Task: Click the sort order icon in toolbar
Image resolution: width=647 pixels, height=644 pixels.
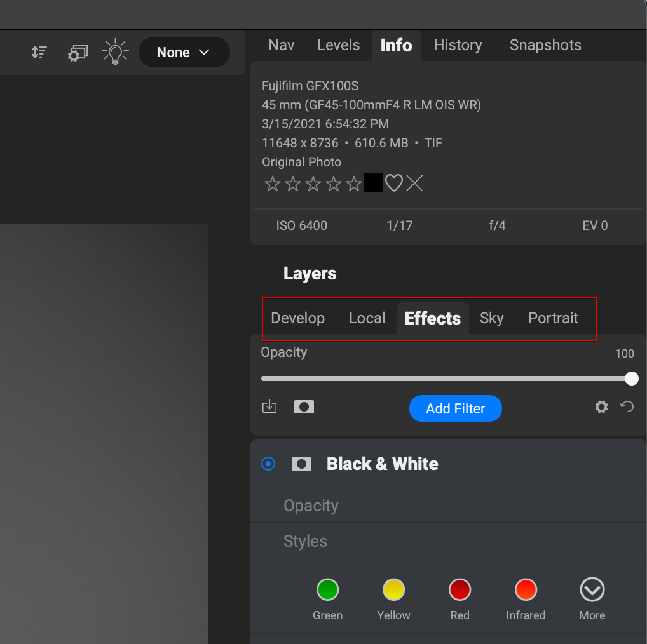Action: pos(39,52)
